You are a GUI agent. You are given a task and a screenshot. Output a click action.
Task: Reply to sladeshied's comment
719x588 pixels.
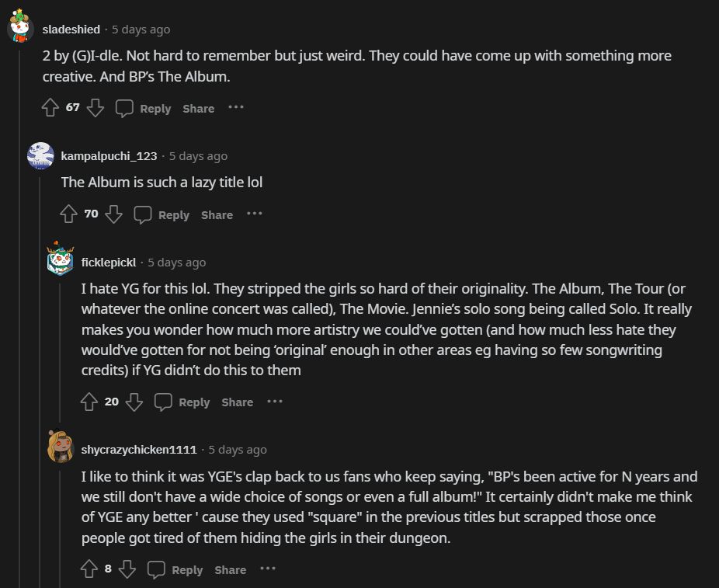pyautogui.click(x=144, y=109)
